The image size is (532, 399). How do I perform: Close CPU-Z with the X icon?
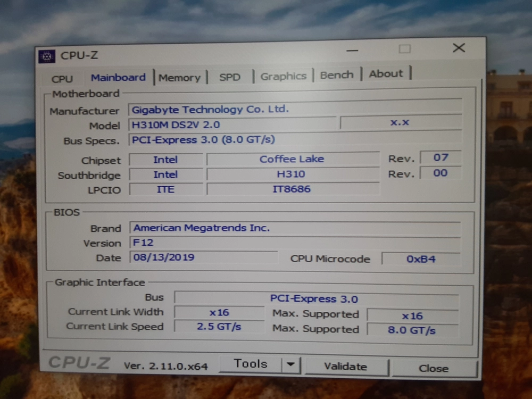[x=459, y=48]
